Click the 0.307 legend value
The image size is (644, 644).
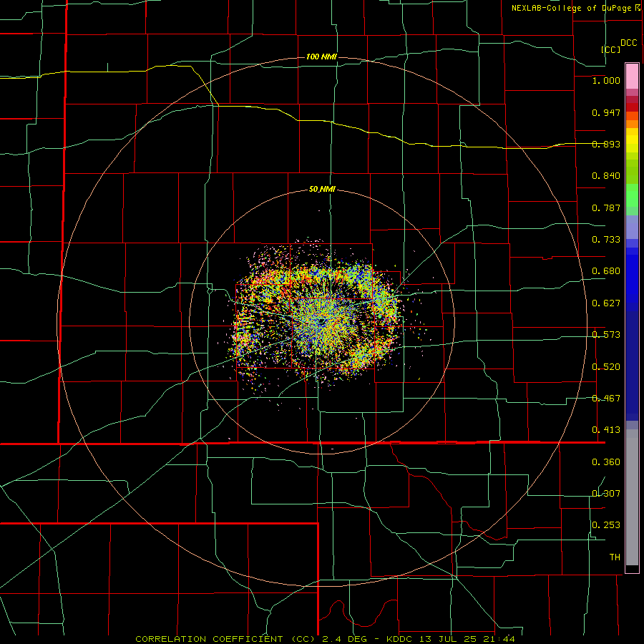coord(606,493)
